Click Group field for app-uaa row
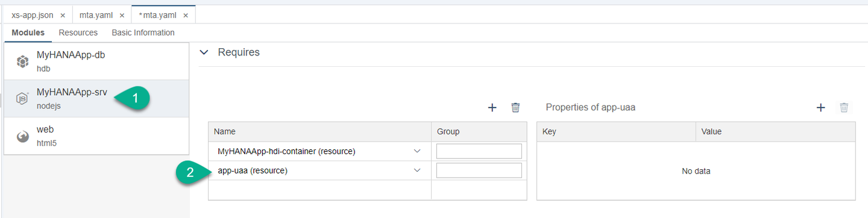 (479, 170)
